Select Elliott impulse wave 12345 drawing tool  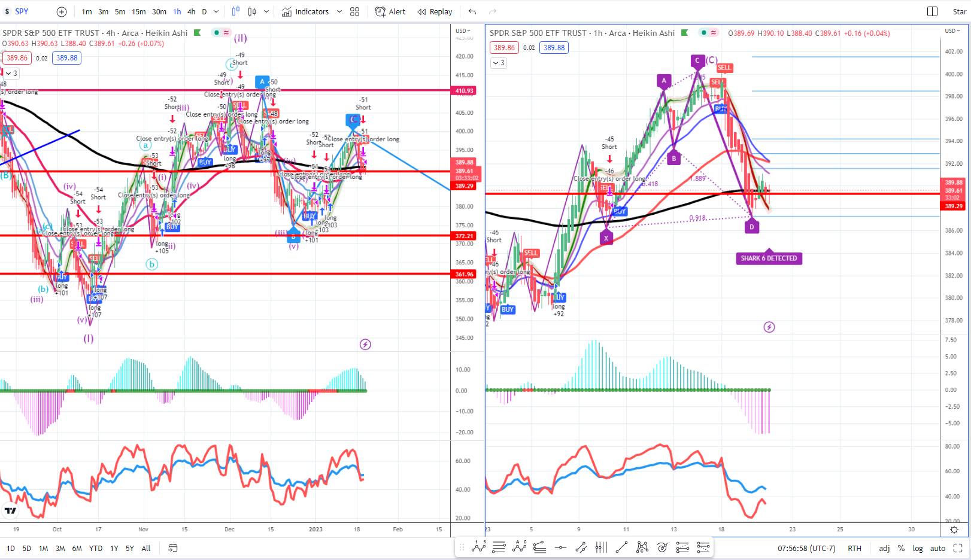click(x=478, y=547)
